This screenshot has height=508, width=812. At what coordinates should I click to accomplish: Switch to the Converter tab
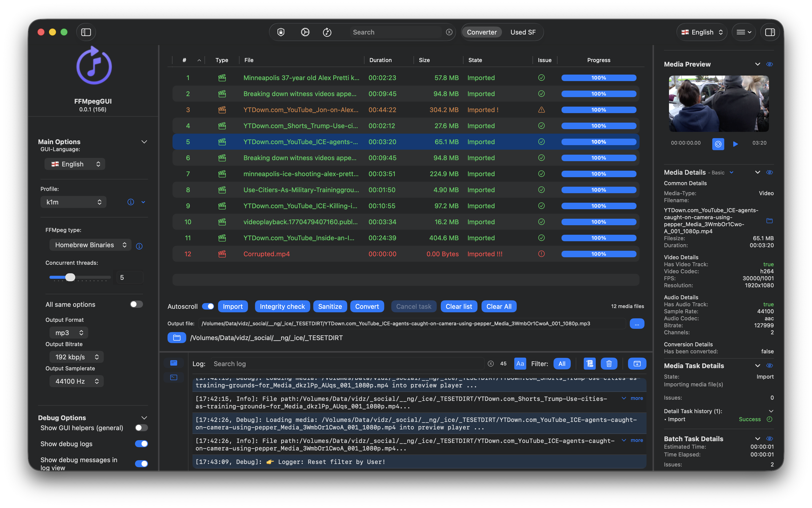coord(481,32)
